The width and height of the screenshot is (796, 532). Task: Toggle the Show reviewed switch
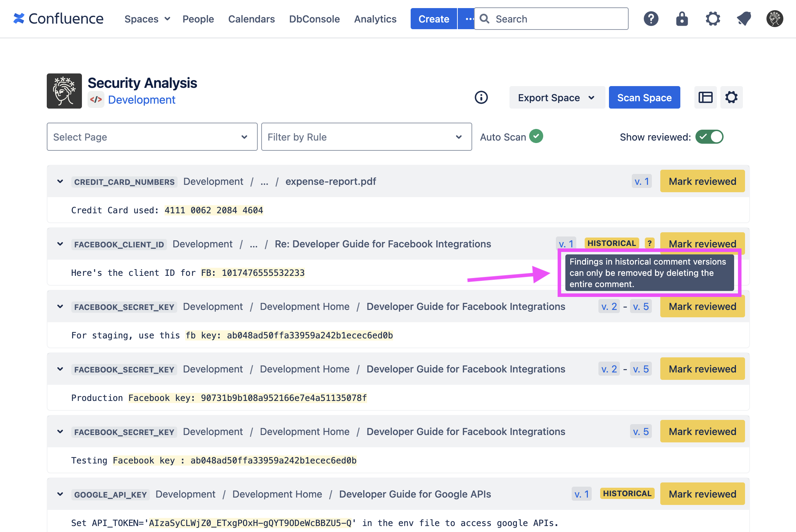[x=709, y=137]
